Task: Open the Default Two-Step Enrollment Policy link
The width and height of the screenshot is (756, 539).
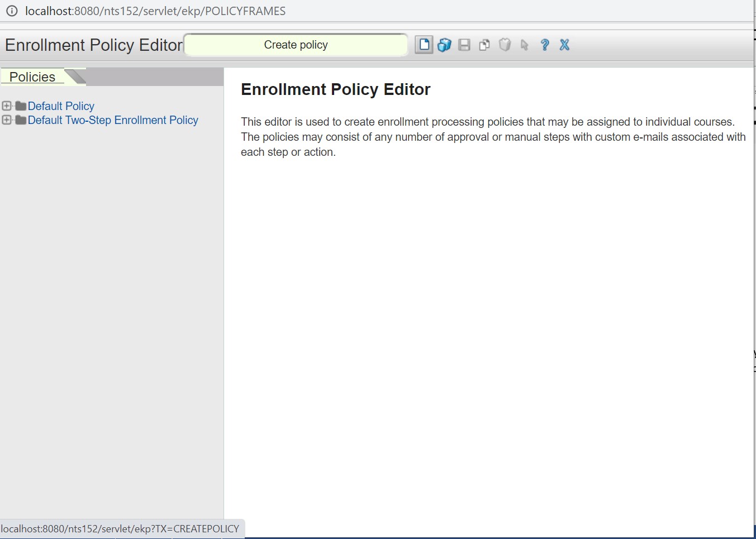Action: [113, 120]
